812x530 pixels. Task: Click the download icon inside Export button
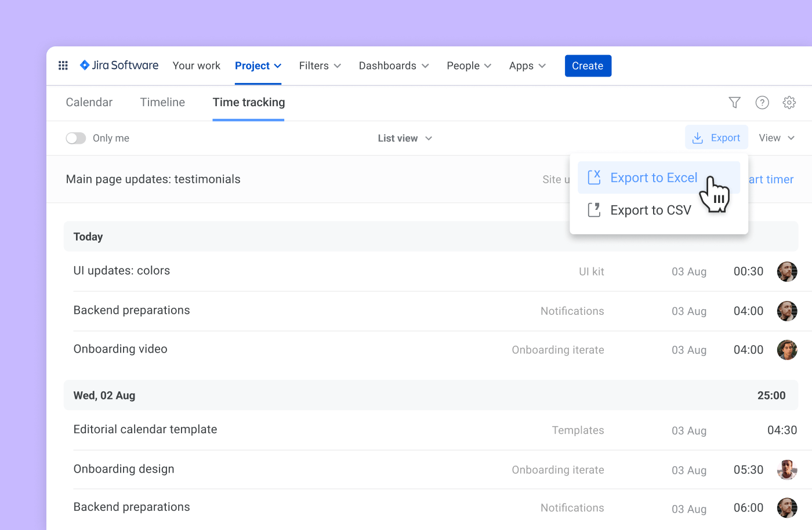click(x=698, y=137)
